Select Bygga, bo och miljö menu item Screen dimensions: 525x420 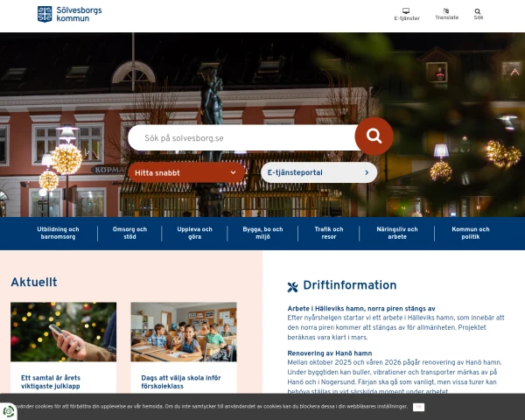pyautogui.click(x=262, y=233)
